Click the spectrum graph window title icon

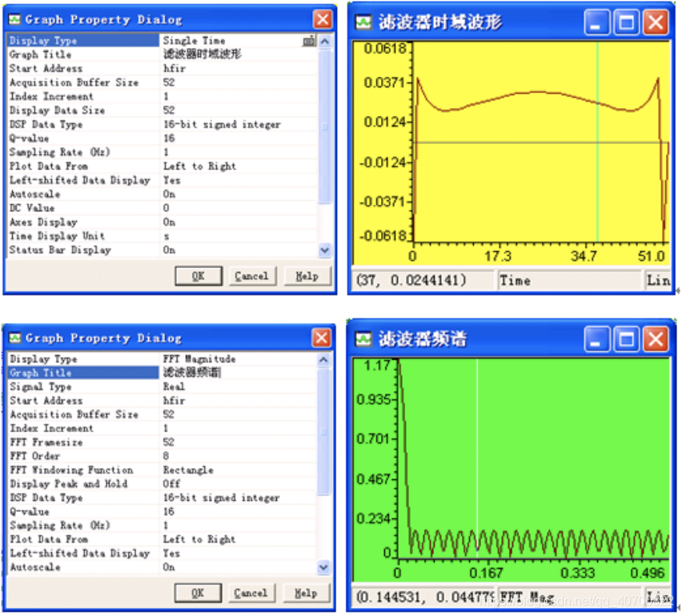[363, 339]
